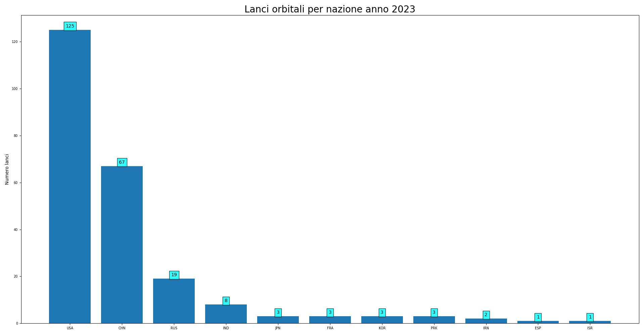644x335 pixels.
Task: Click the chart title "Lanci orbitali per nazione"
Action: coord(329,9)
